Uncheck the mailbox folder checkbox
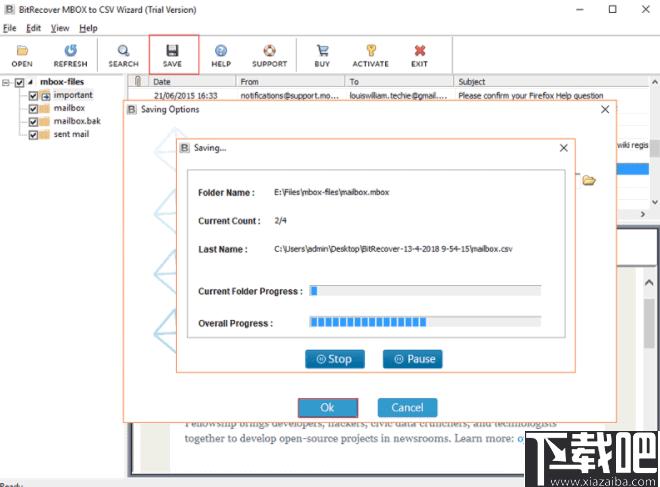 pyautogui.click(x=33, y=109)
